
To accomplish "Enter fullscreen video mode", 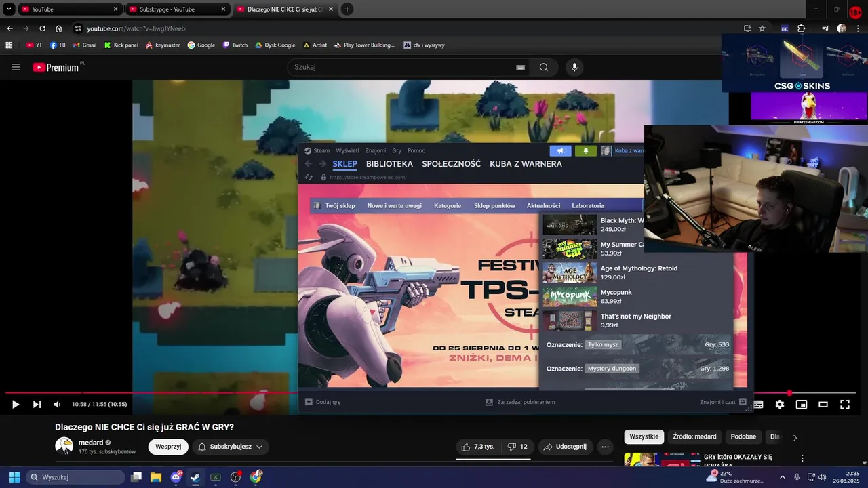I will [x=845, y=405].
